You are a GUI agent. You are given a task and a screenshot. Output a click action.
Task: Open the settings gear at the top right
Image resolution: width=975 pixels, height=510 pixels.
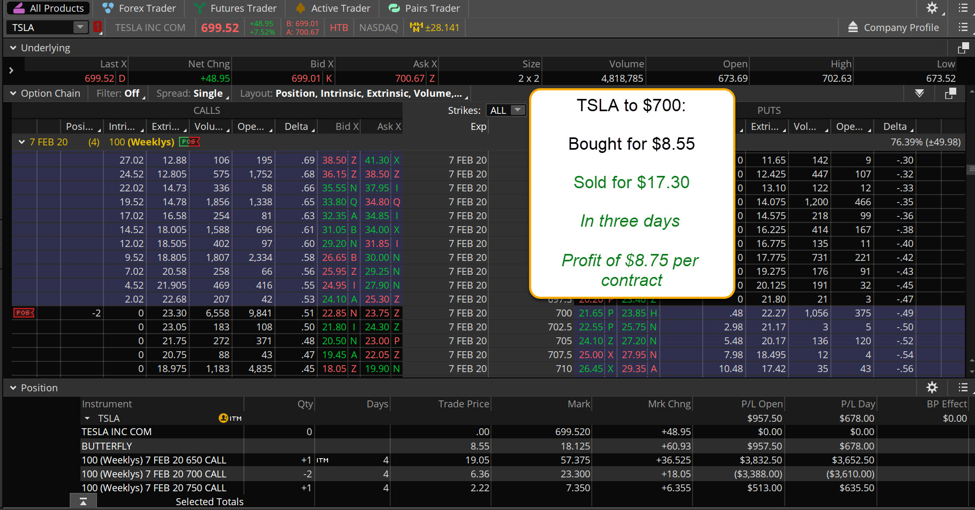[x=931, y=7]
